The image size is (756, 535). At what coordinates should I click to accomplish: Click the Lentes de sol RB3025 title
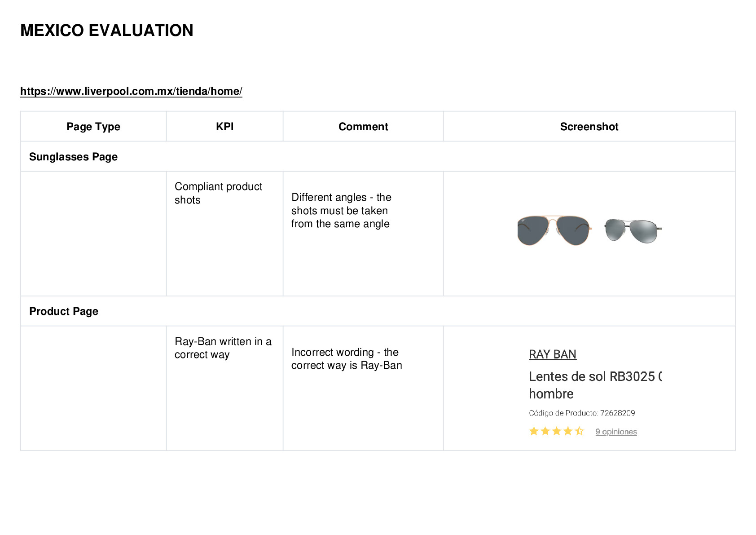[595, 385]
